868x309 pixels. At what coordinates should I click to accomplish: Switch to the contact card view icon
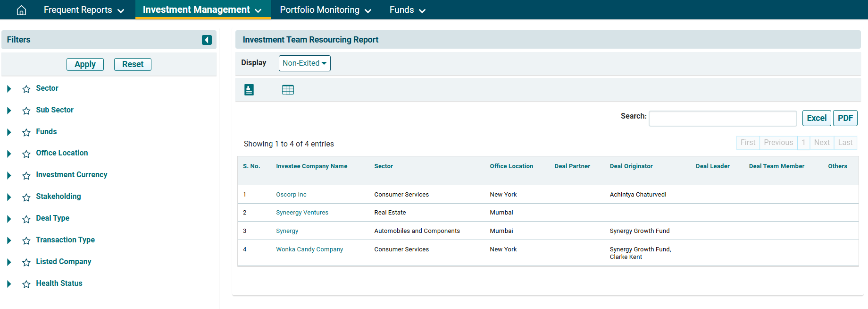(249, 90)
